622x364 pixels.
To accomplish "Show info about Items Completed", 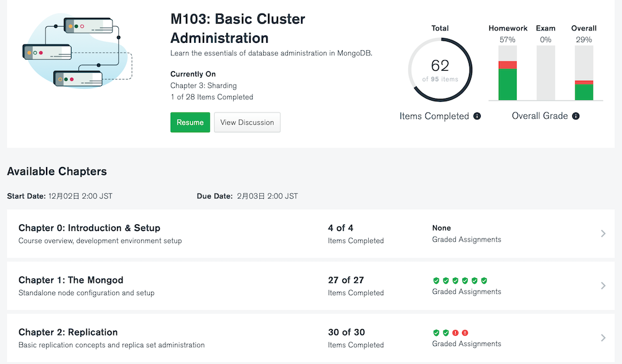I will pos(477,116).
